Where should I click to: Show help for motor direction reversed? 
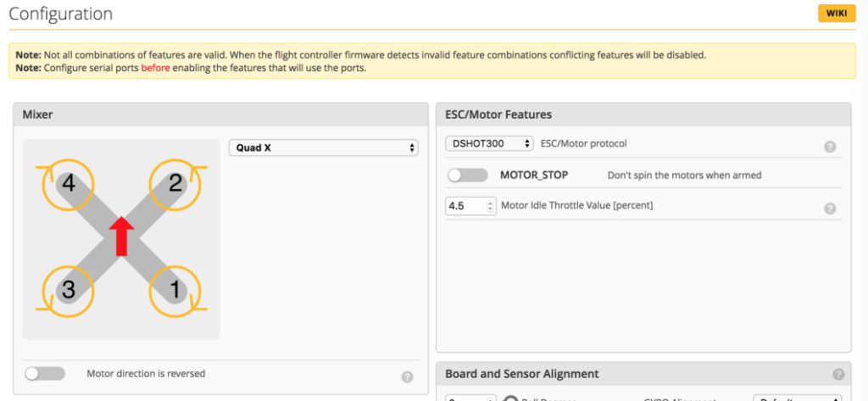click(407, 376)
